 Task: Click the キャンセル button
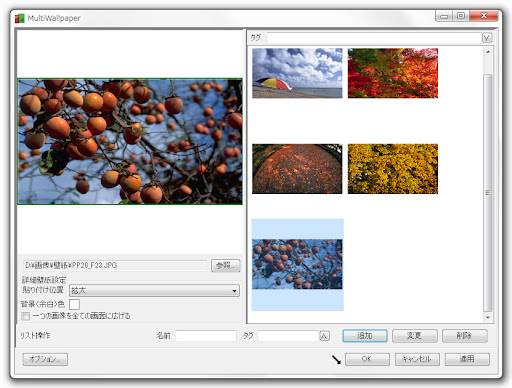point(417,359)
